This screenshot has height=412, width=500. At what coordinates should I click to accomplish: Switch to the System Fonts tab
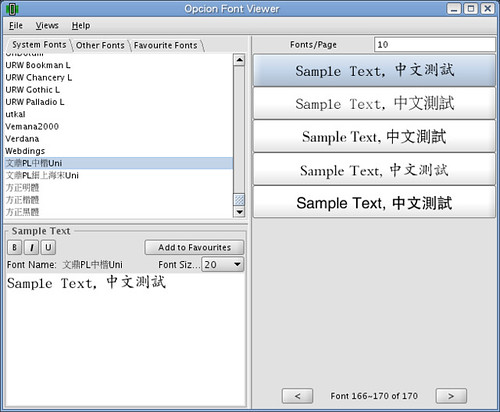[x=39, y=45]
